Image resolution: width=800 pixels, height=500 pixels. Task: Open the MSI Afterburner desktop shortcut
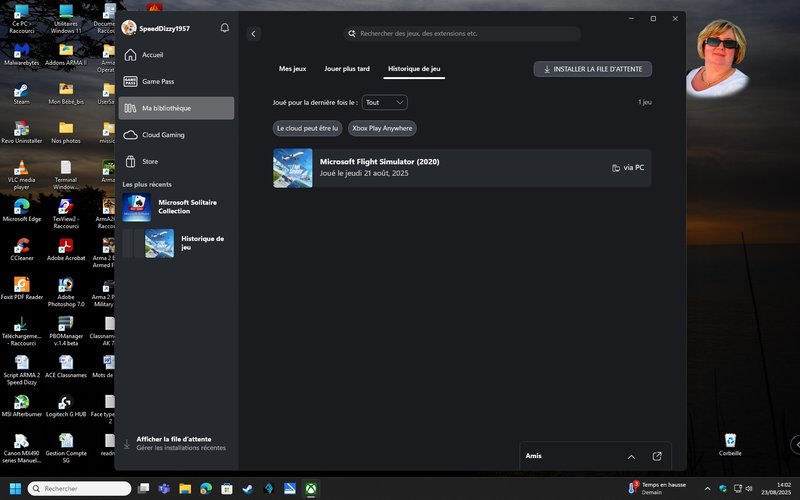click(x=21, y=406)
